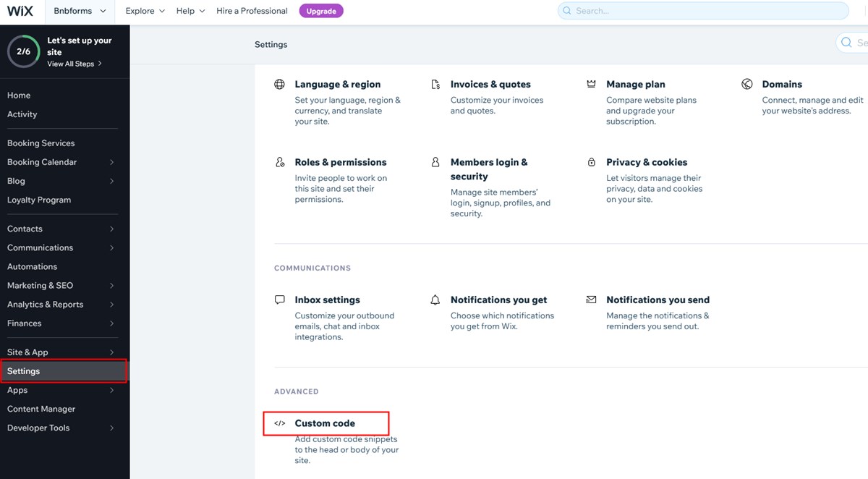868x479 pixels.
Task: Open Members login & security settings
Action: [x=489, y=169]
